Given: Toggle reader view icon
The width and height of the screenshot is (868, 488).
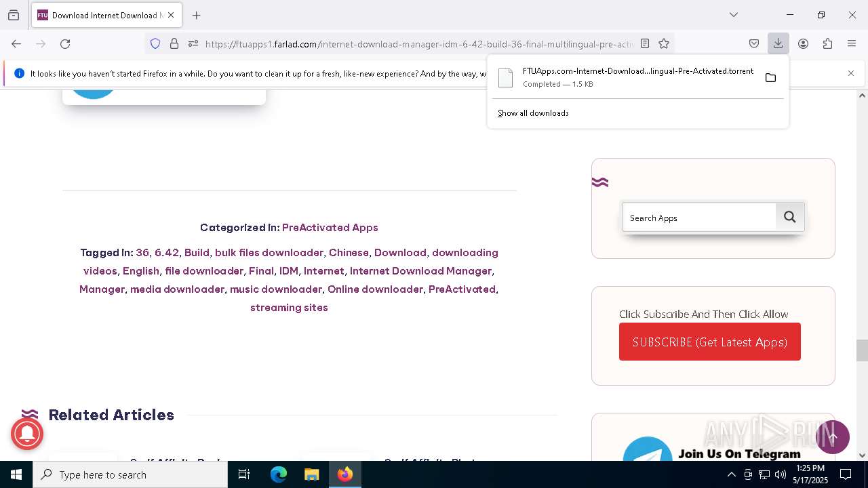Looking at the screenshot, I should click(645, 44).
